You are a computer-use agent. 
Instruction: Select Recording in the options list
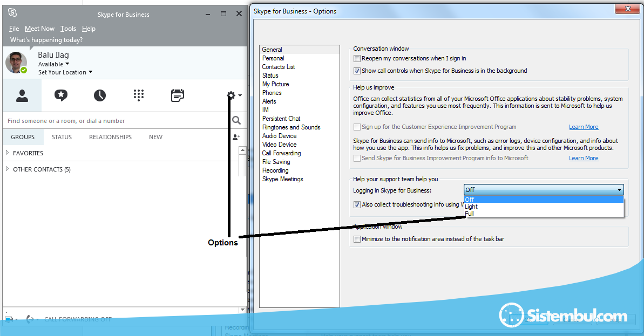point(300,170)
